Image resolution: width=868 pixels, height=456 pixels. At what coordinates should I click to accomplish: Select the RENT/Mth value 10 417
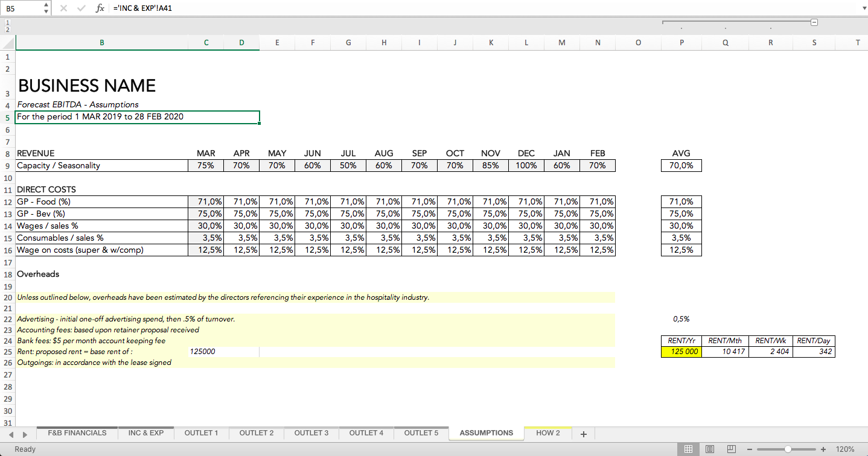(725, 352)
